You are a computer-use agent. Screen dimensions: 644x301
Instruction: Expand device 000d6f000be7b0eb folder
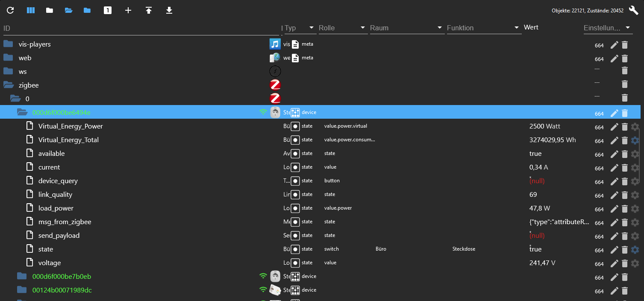tap(22, 276)
